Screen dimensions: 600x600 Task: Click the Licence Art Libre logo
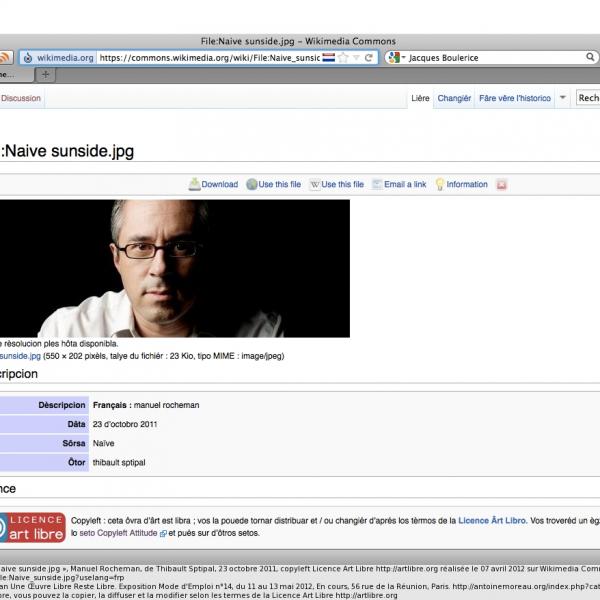click(x=33, y=528)
